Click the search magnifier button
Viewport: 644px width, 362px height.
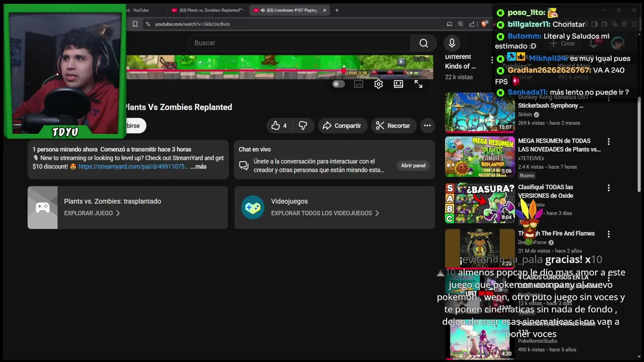click(424, 43)
